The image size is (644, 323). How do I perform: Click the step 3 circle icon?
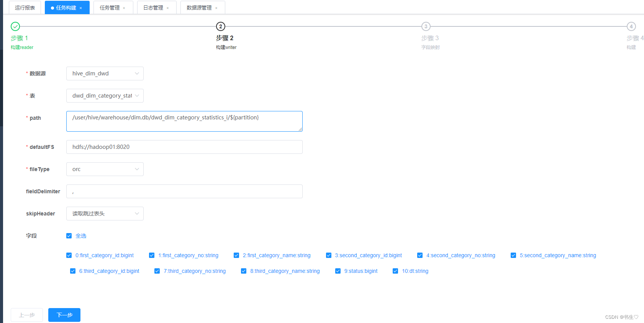426,26
